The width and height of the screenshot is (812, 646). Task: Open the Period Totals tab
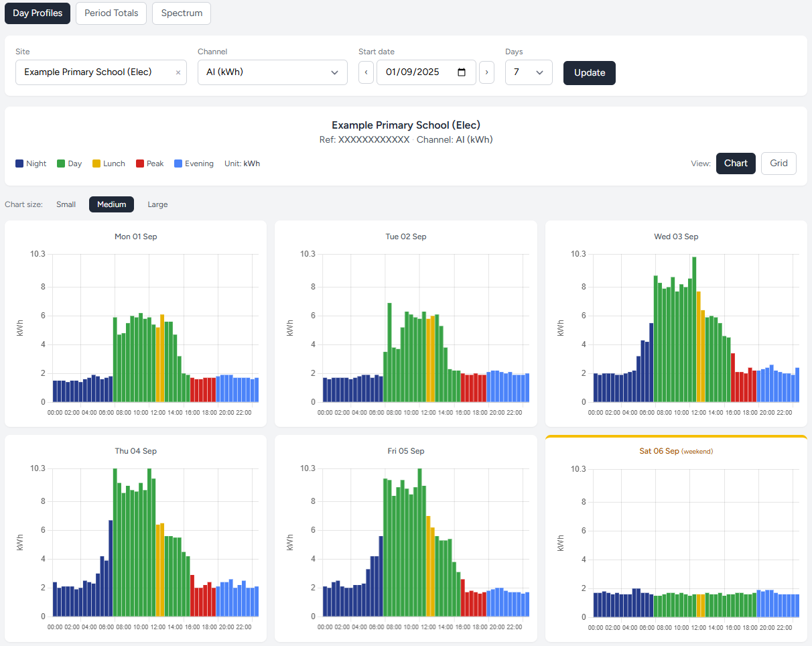coord(111,13)
